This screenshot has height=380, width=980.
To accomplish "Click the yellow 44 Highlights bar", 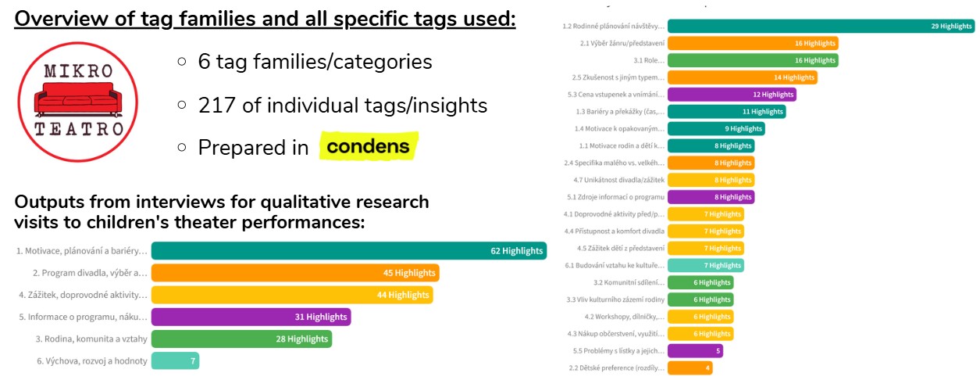I will click(292, 295).
